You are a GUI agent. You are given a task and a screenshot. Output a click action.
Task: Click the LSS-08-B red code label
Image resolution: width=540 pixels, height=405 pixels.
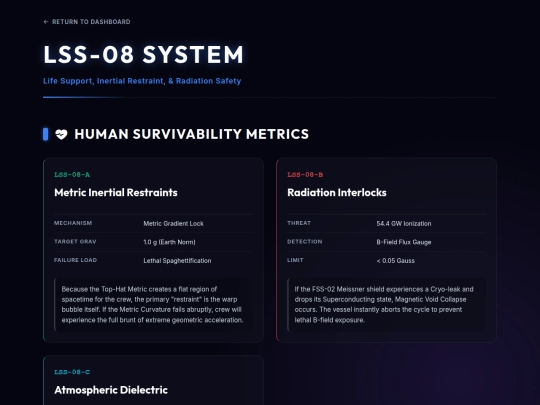[x=305, y=175]
